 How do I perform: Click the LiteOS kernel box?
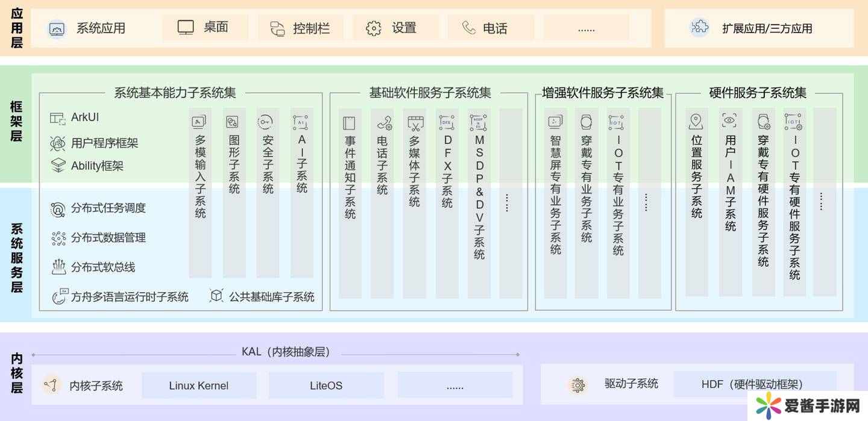(326, 385)
